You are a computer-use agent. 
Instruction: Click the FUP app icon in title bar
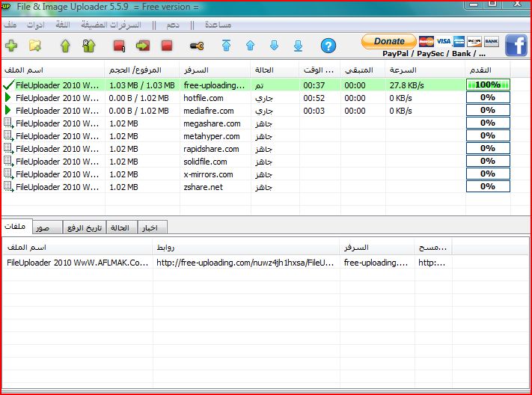(x=6, y=7)
